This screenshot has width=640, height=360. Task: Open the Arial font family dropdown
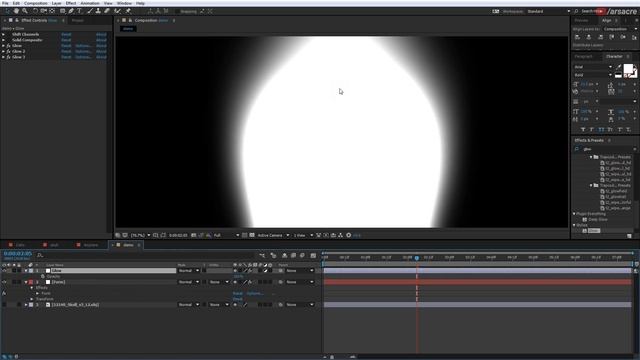tap(593, 67)
